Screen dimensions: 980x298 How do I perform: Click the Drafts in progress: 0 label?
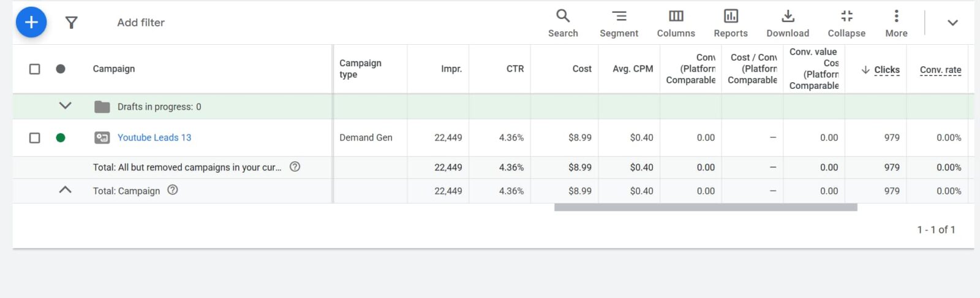pos(159,107)
